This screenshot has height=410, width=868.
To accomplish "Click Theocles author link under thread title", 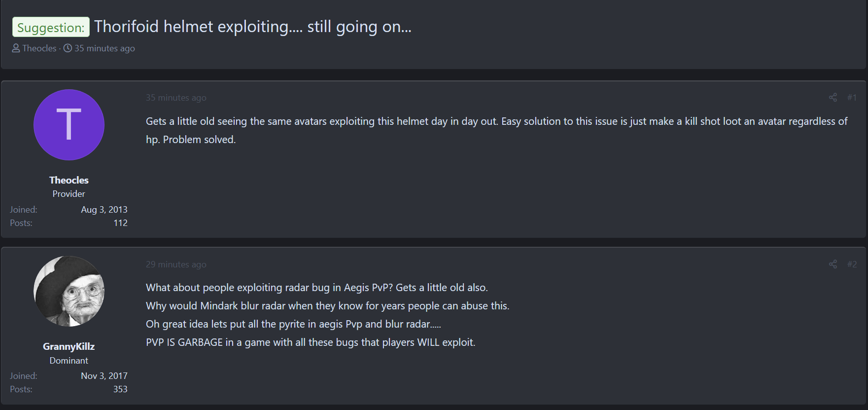I will [x=39, y=48].
